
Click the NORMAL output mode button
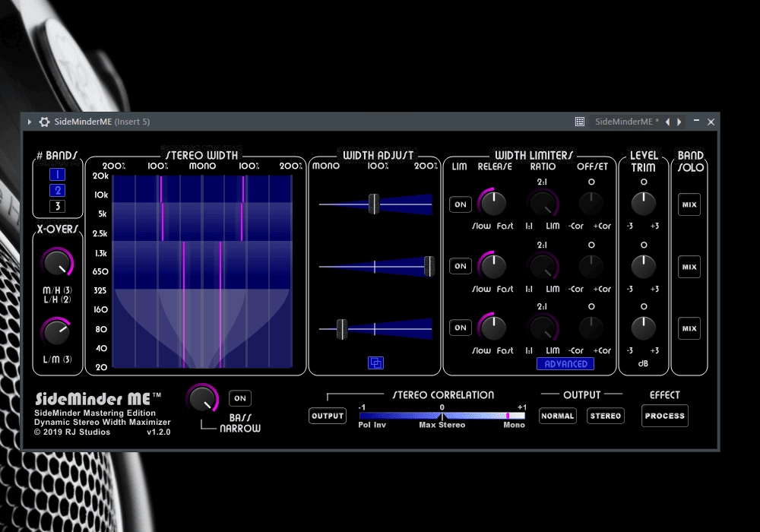558,416
